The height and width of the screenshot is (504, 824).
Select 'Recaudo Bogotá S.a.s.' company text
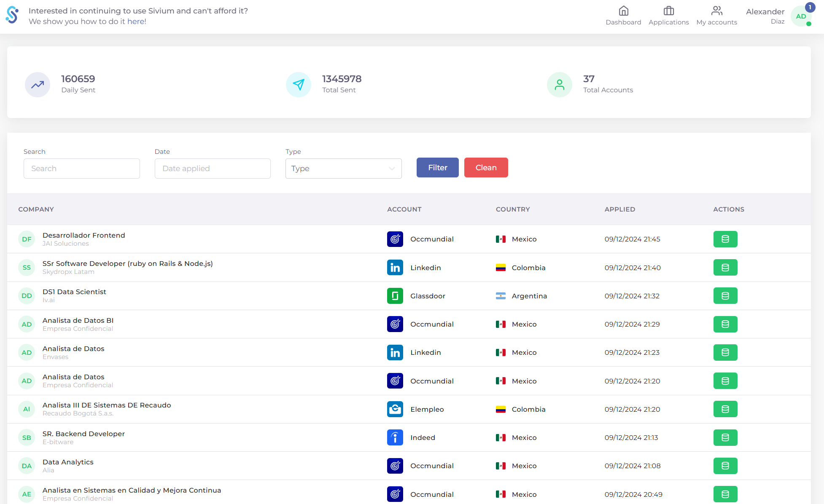point(78,413)
